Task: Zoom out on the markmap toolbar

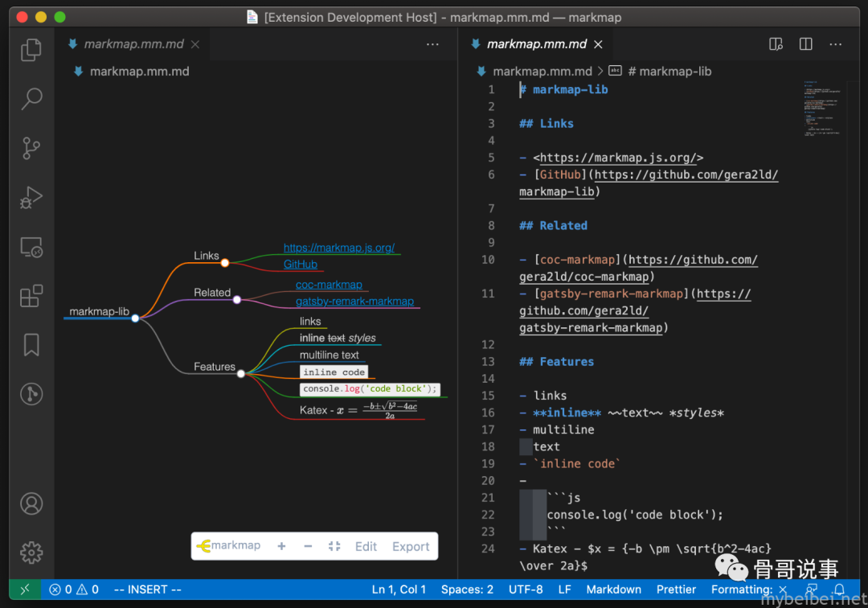Action: (309, 547)
